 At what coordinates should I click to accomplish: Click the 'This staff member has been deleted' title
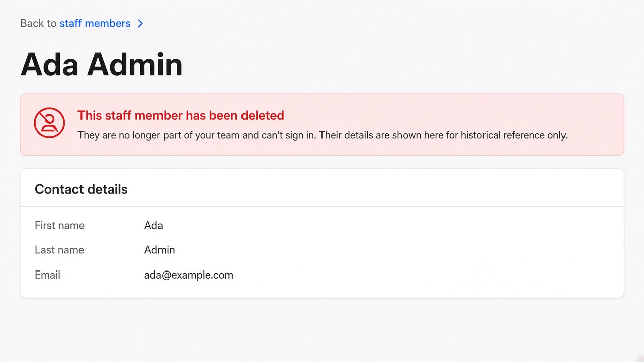[181, 115]
